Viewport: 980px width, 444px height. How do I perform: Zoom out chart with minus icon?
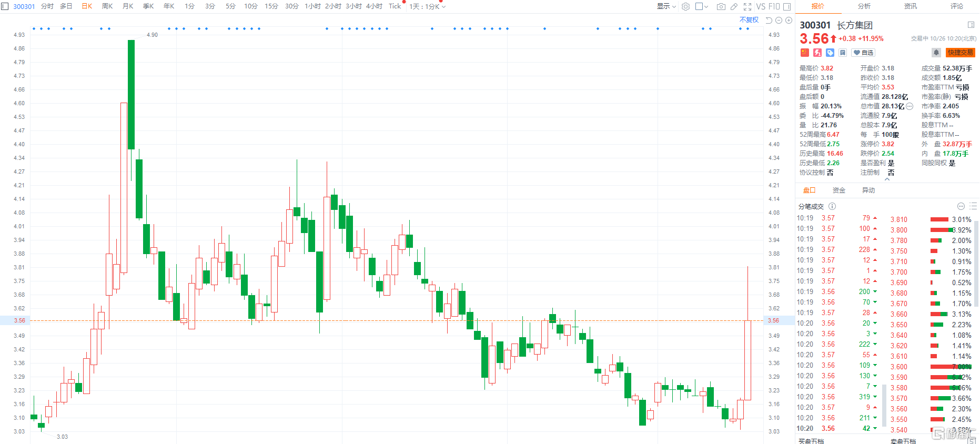point(779,20)
